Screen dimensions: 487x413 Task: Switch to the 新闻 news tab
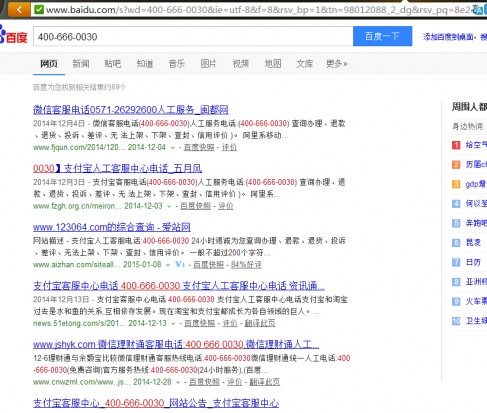point(81,63)
